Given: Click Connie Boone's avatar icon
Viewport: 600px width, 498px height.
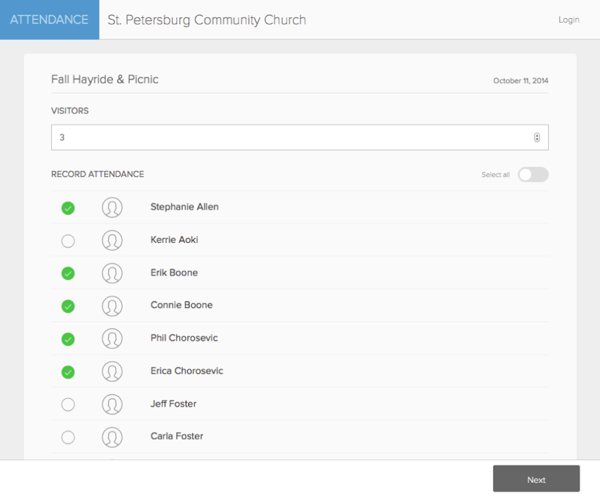Looking at the screenshot, I should [x=112, y=306].
